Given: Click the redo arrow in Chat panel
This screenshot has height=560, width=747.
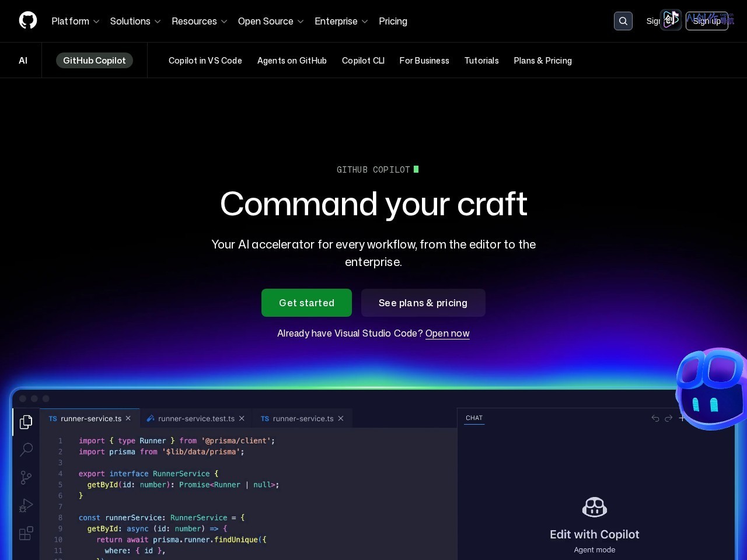Looking at the screenshot, I should pyautogui.click(x=669, y=418).
